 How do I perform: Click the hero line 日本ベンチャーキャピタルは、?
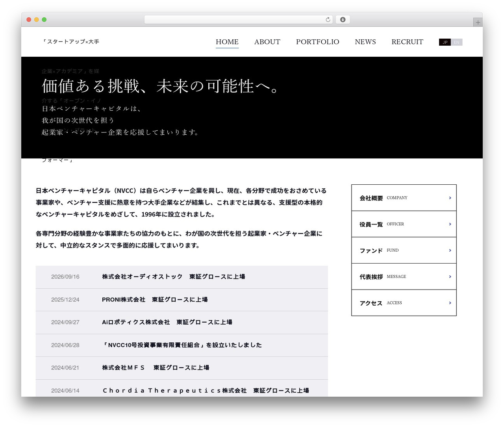point(91,109)
